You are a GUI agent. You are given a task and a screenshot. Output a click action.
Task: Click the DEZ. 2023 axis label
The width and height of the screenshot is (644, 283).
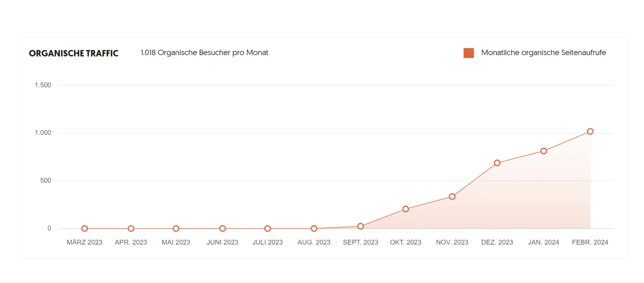pos(497,242)
